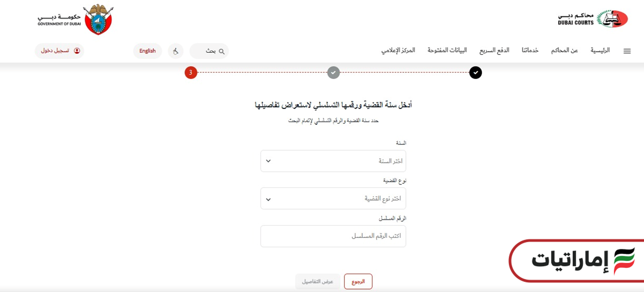Click the عرض التفاصيل details button

pyautogui.click(x=318, y=281)
